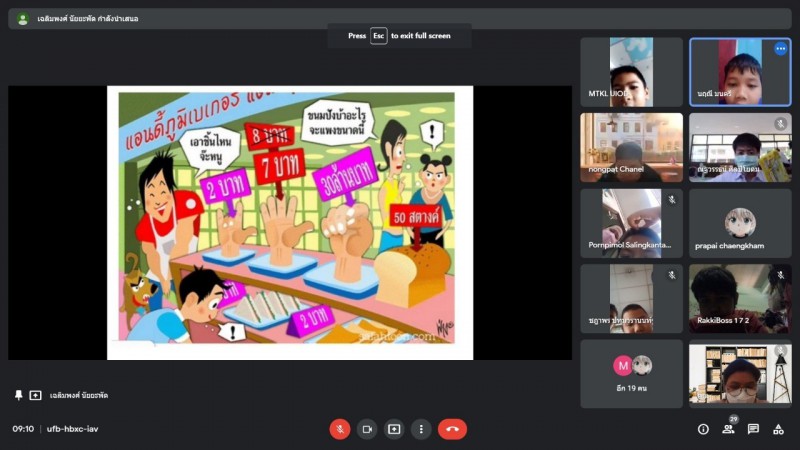Click the Esc key hint

pos(379,36)
